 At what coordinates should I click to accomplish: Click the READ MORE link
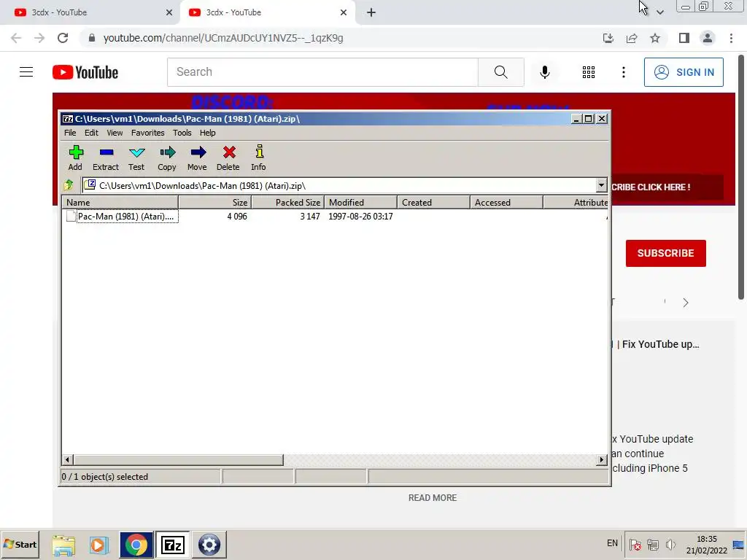point(433,497)
